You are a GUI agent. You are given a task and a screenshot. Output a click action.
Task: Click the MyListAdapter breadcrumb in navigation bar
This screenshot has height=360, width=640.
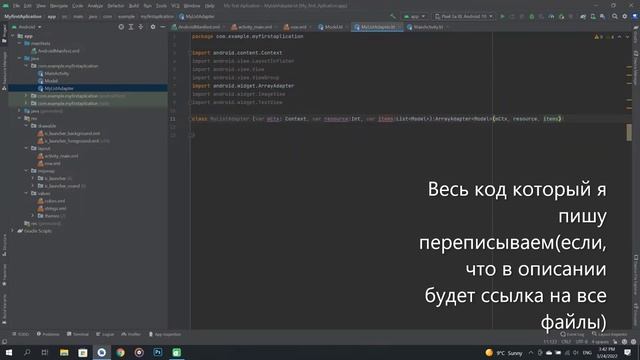click(197, 17)
